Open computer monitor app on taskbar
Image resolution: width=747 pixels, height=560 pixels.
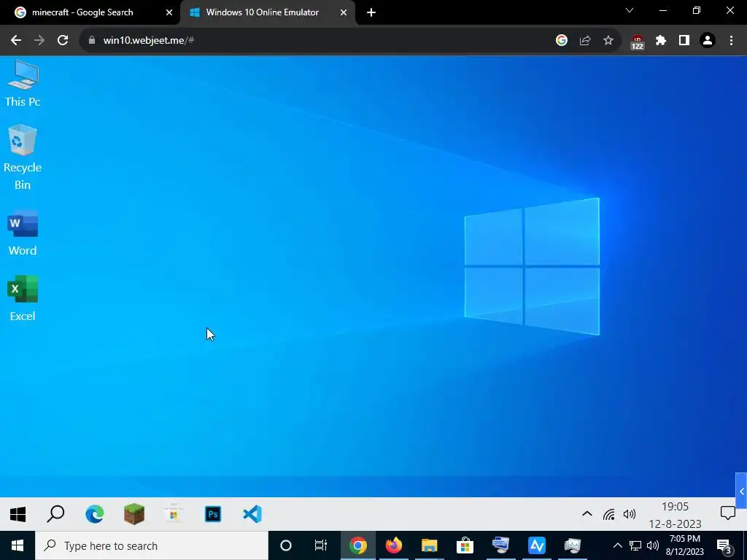pyautogui.click(x=500, y=545)
